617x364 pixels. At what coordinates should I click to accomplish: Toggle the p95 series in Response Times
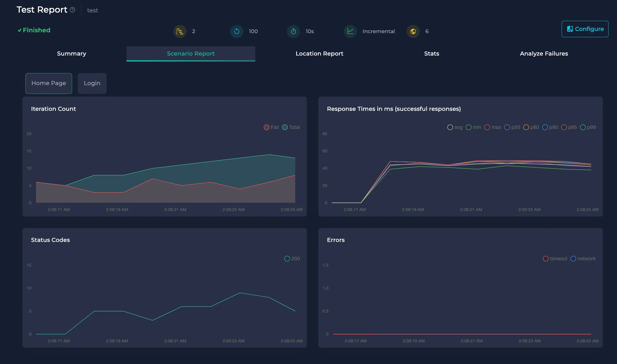pyautogui.click(x=569, y=127)
